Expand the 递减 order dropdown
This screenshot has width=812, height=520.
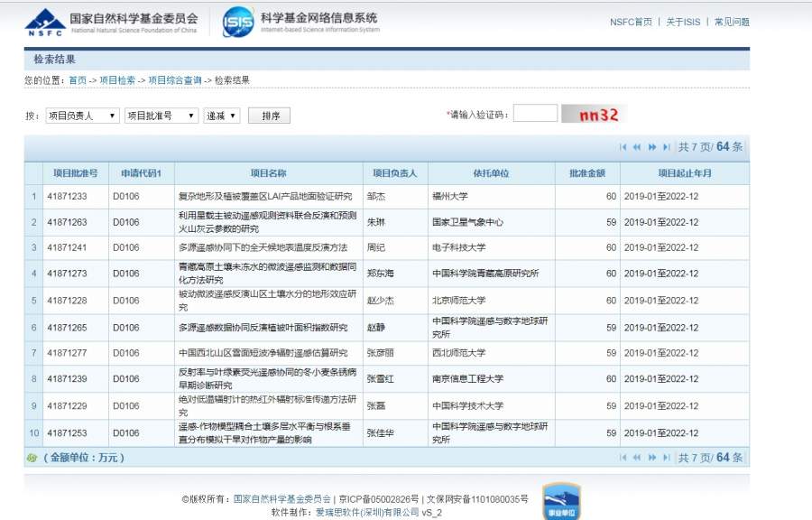222,116
